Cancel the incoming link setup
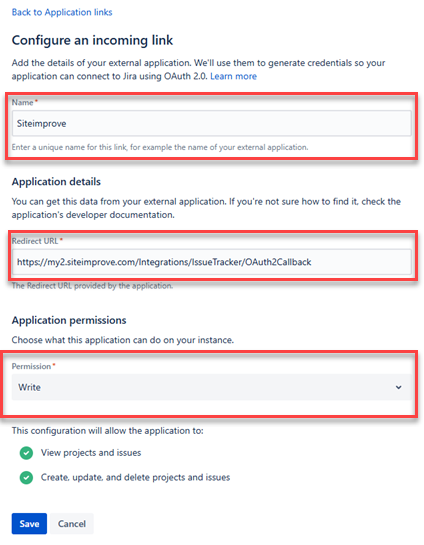Image resolution: width=424 pixels, height=545 pixels. [72, 523]
